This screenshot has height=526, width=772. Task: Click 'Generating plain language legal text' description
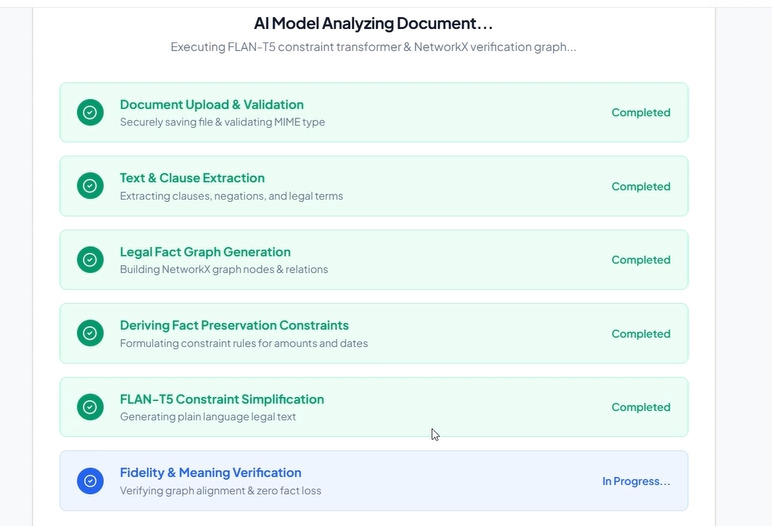(208, 417)
